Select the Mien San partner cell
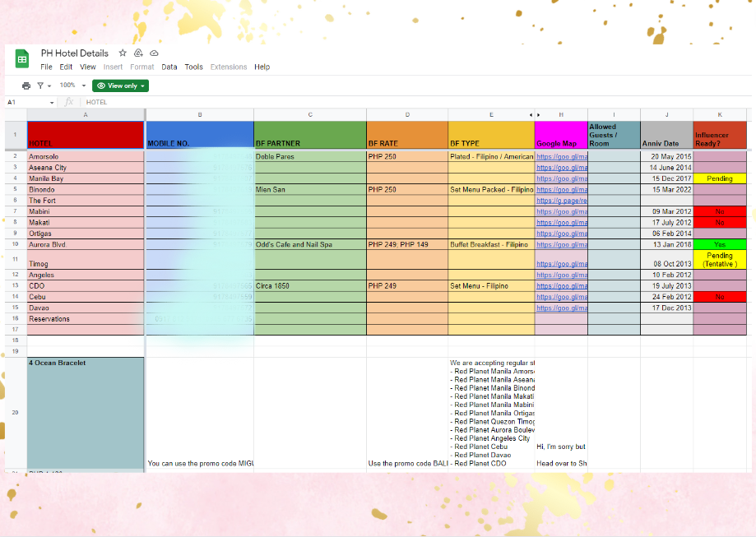Image resolution: width=756 pixels, height=537 pixels. 310,190
